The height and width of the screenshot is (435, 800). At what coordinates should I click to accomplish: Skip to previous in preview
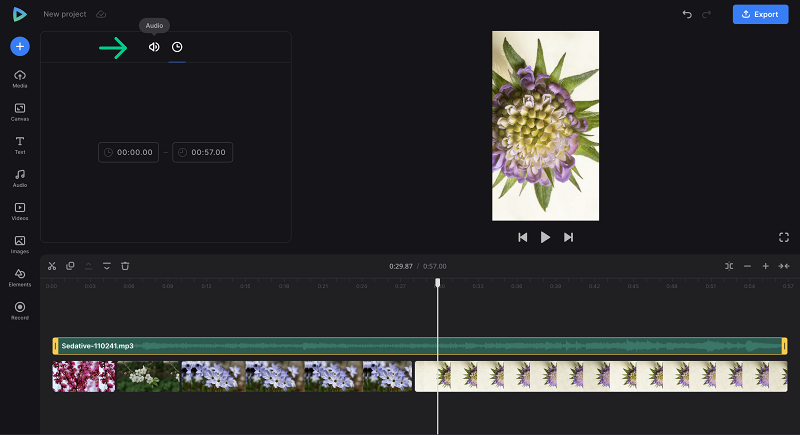coord(522,237)
